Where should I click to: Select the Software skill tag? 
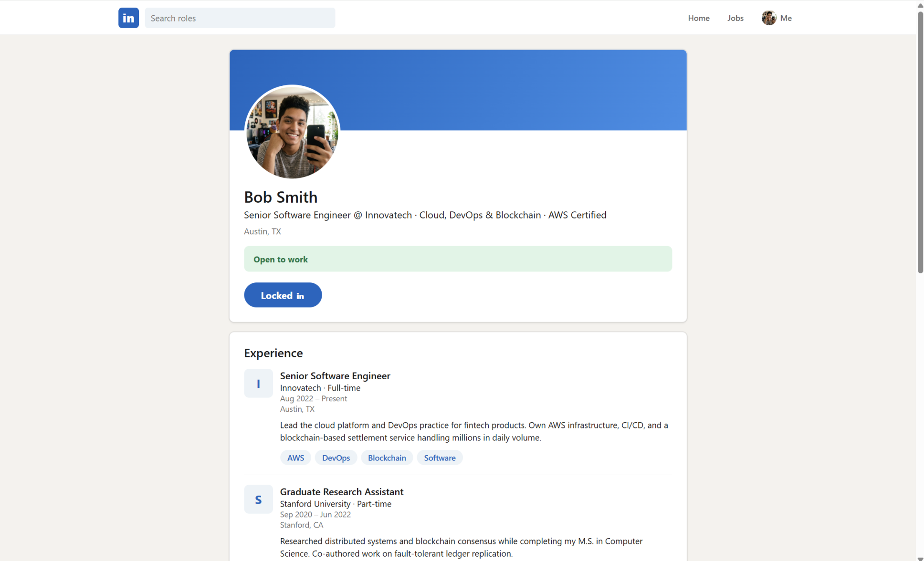pos(440,457)
